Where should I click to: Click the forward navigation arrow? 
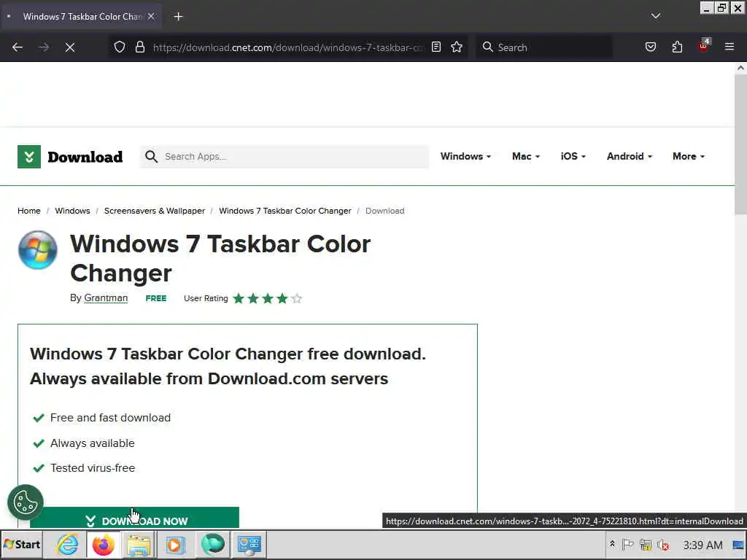pyautogui.click(x=44, y=47)
